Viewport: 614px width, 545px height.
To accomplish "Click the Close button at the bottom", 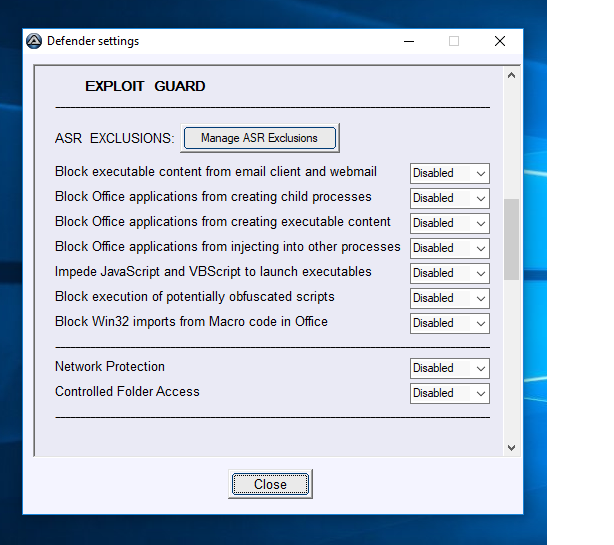I will pyautogui.click(x=270, y=484).
